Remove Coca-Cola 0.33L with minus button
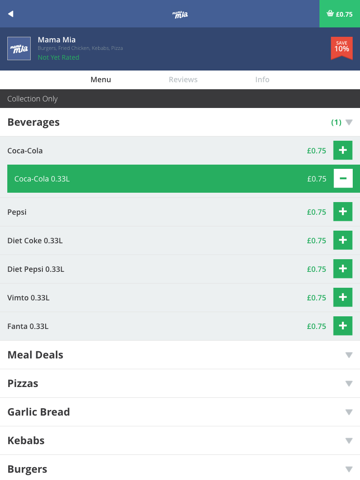This screenshot has width=360, height=480. tap(343, 178)
